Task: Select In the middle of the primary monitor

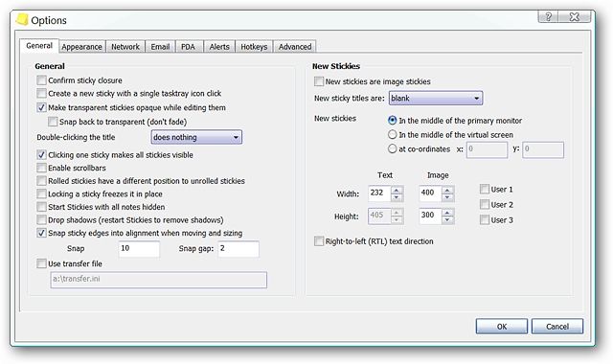Action: (x=392, y=121)
